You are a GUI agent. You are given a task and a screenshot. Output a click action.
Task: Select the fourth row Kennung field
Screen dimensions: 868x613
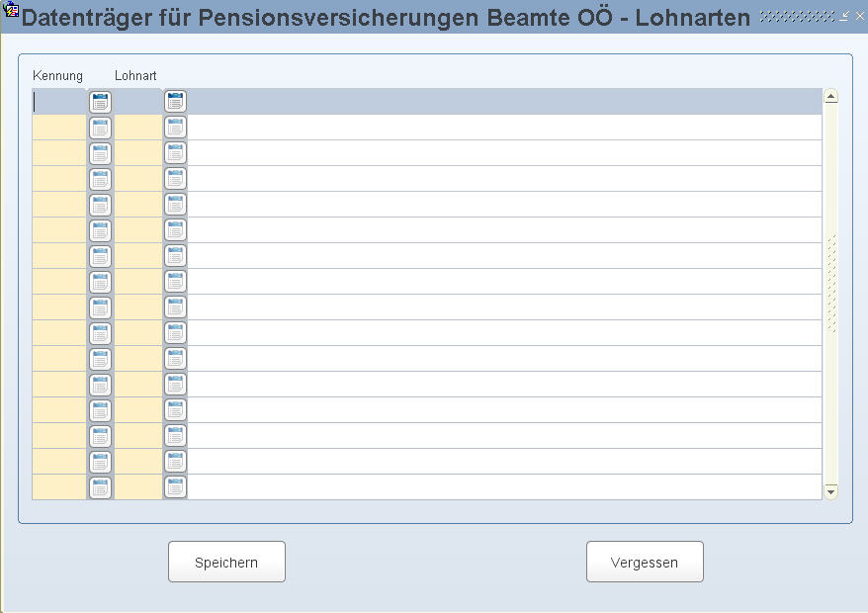pos(59,178)
